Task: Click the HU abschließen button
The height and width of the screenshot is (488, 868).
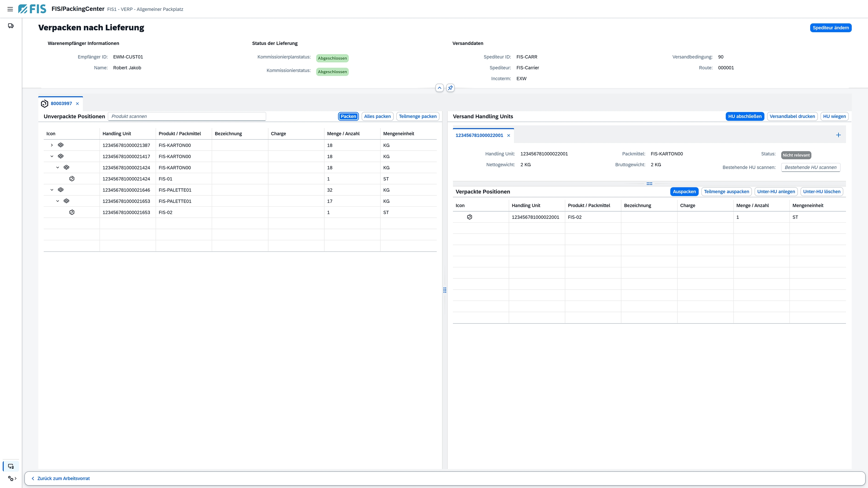Action: [745, 117]
